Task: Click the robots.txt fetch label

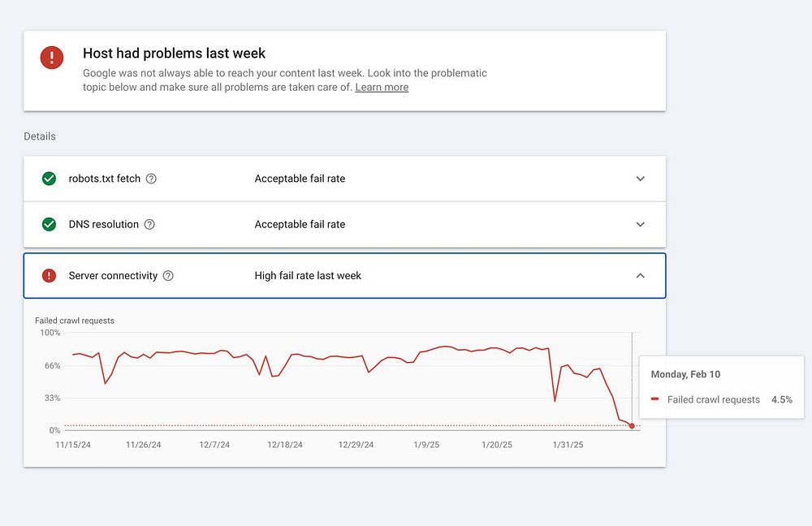Action: click(x=104, y=179)
